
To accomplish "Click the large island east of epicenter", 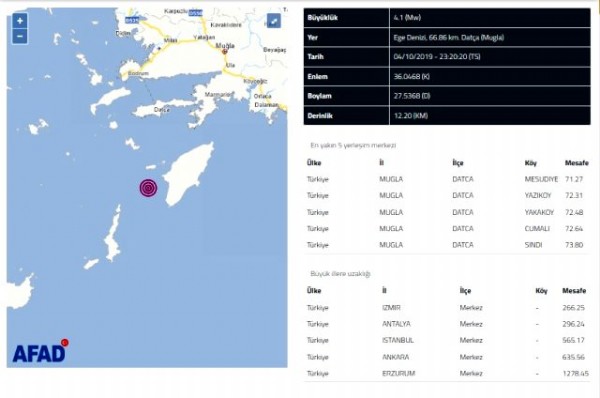I will click(189, 173).
